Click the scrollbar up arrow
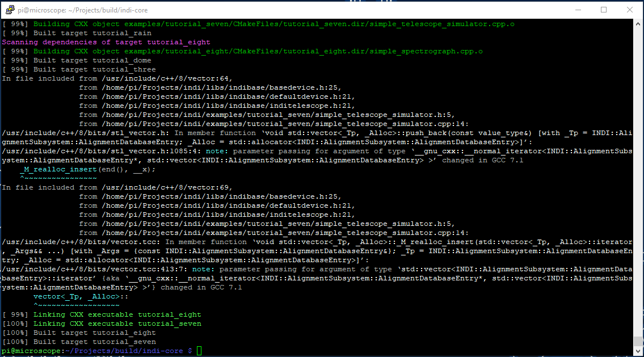This screenshot has height=357, width=644. pos(638,24)
